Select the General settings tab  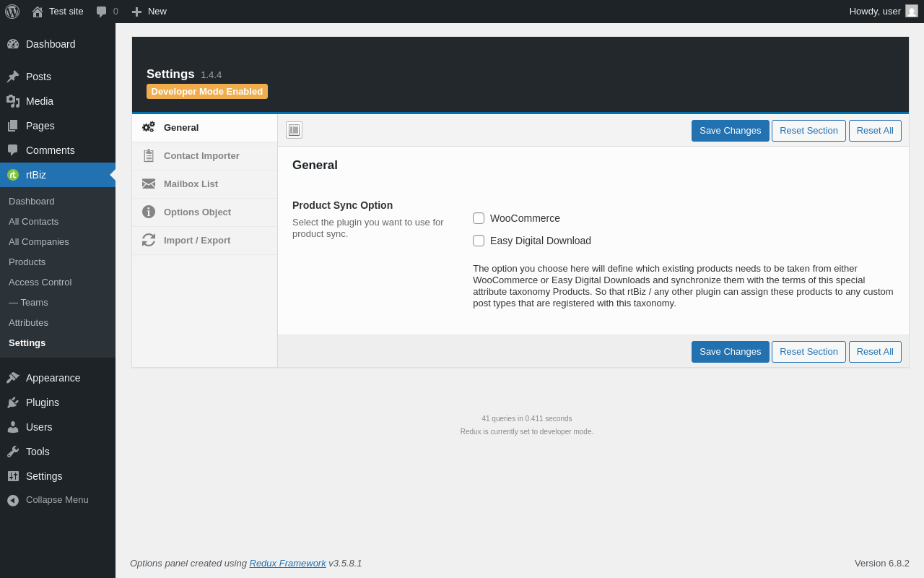[205, 128]
